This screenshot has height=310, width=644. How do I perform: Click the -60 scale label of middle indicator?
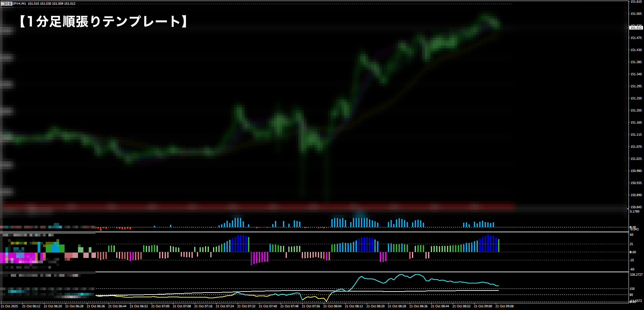632,269
